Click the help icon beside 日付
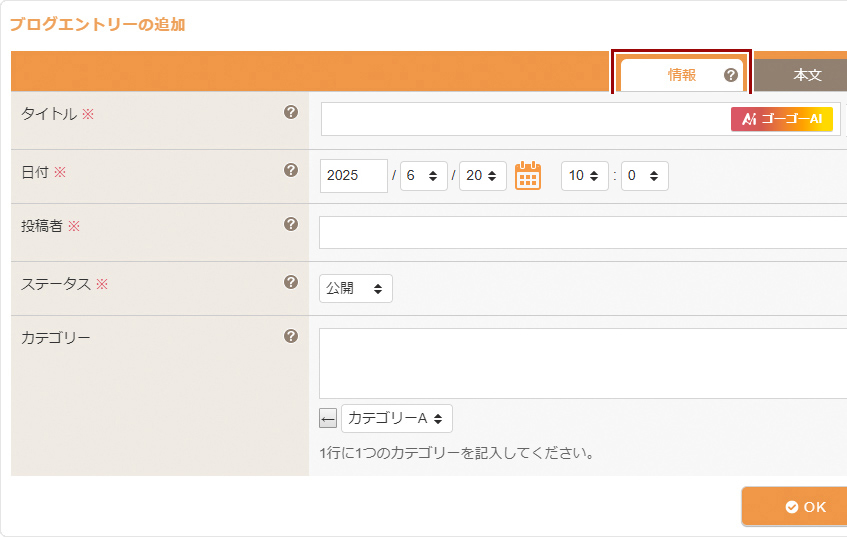 click(x=291, y=170)
